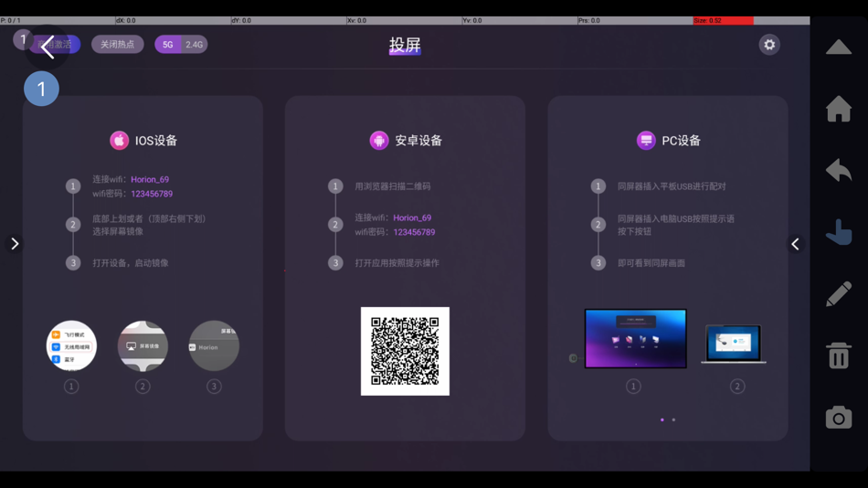Screen dimensions: 868x488
Task: Click the 安卓设备 card heading
Action: pyautogui.click(x=418, y=141)
